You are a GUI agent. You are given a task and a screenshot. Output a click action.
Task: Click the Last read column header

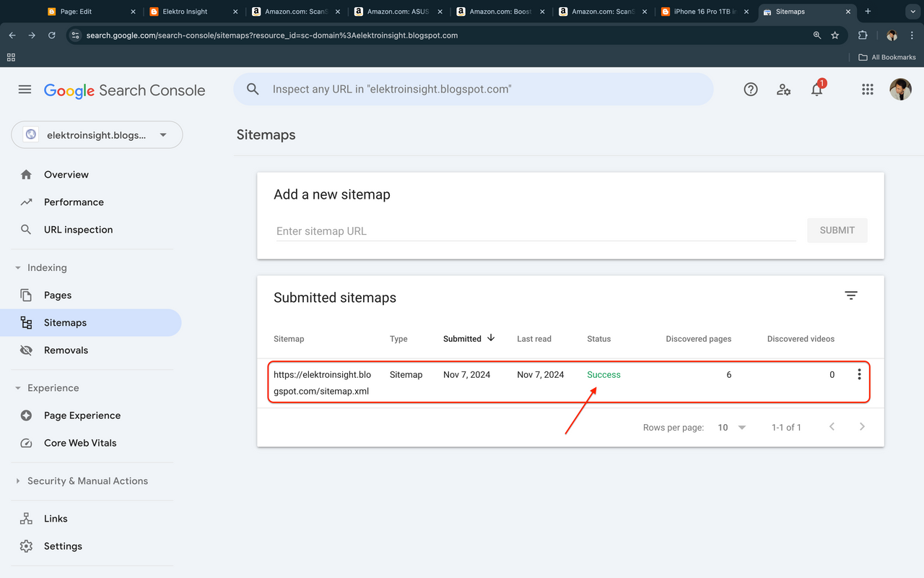pos(534,339)
